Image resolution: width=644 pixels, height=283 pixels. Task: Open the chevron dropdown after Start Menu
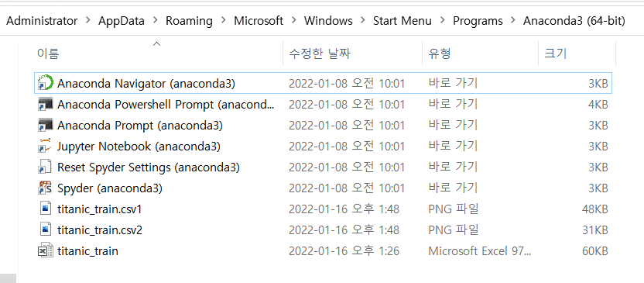click(442, 21)
